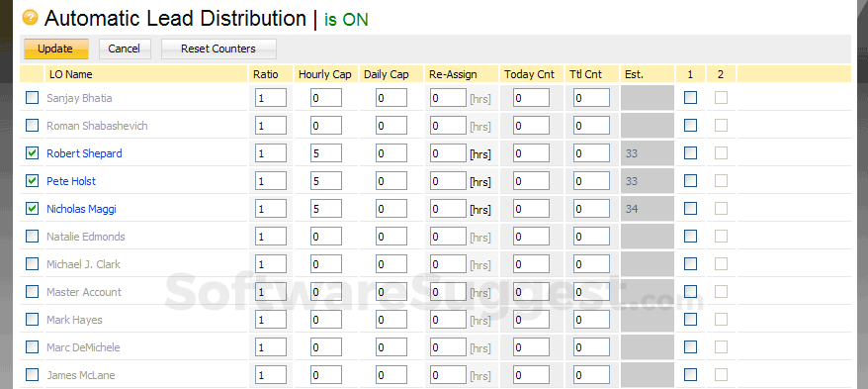Click Today Cnt field for Pete Holst
This screenshot has width=868, height=389.
click(x=532, y=181)
